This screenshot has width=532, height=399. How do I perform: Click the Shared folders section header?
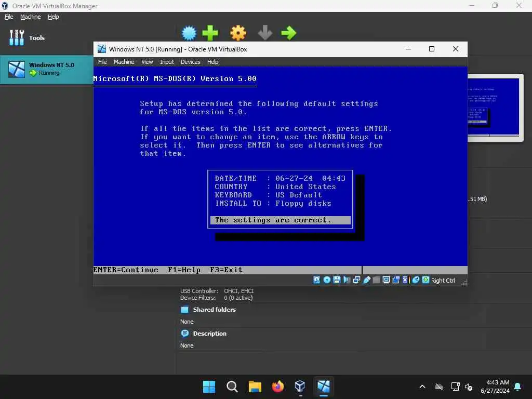point(214,310)
